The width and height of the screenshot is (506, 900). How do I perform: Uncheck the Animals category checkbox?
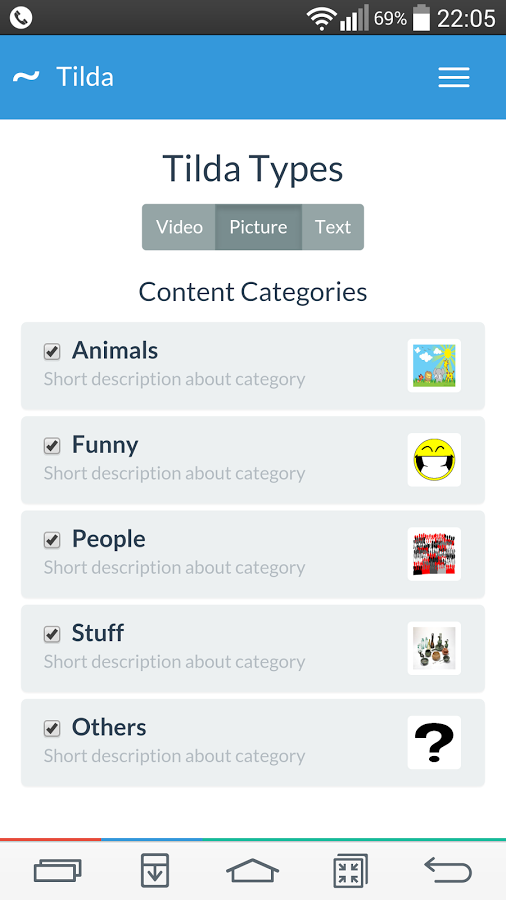tap(52, 351)
